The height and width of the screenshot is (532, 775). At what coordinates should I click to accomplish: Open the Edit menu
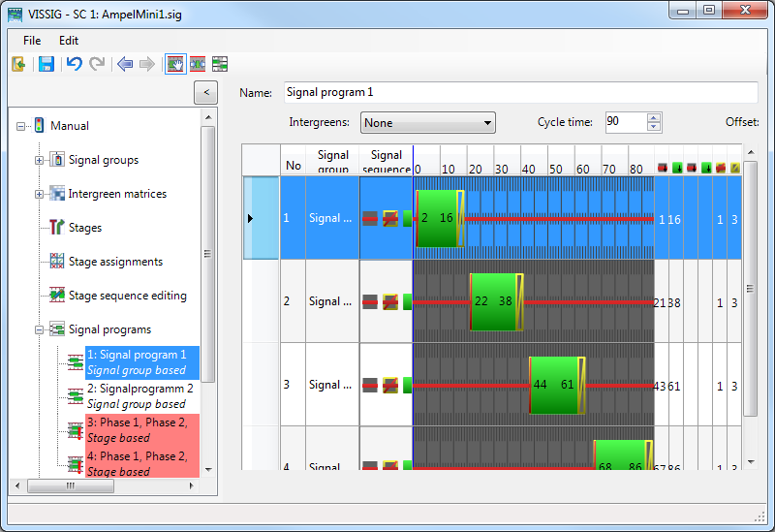click(69, 41)
